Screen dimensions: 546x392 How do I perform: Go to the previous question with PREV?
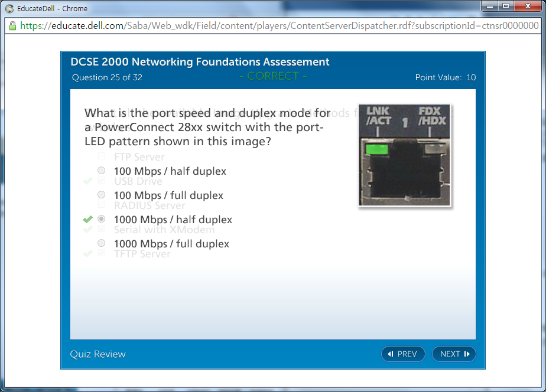click(403, 354)
